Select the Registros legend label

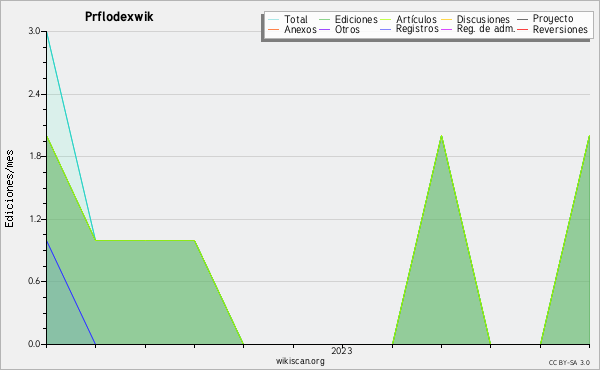(417, 29)
